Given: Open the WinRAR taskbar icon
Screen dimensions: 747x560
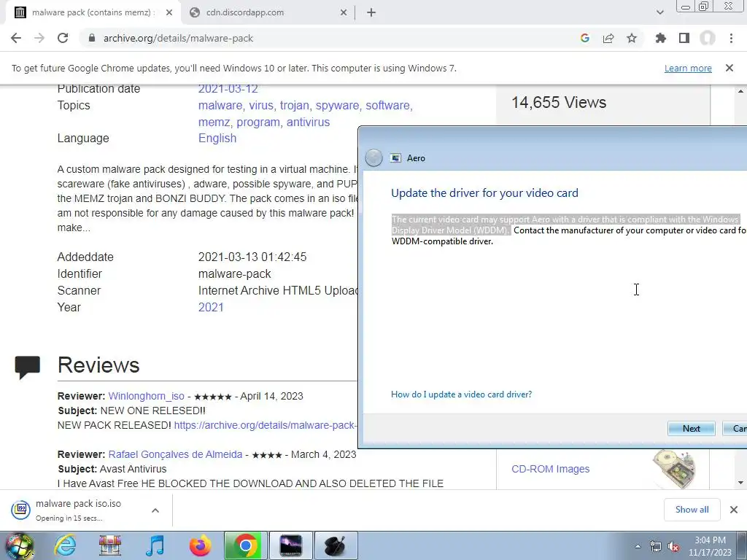Looking at the screenshot, I should click(110, 545).
